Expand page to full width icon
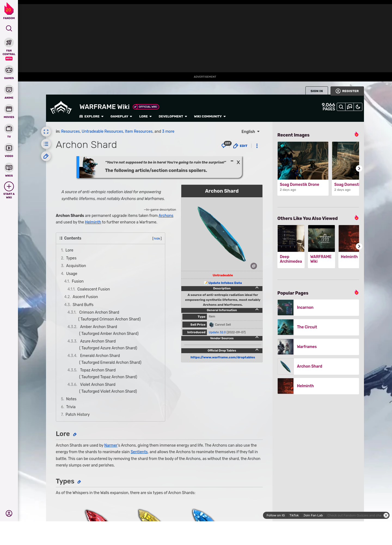The image size is (392, 545). tap(46, 132)
